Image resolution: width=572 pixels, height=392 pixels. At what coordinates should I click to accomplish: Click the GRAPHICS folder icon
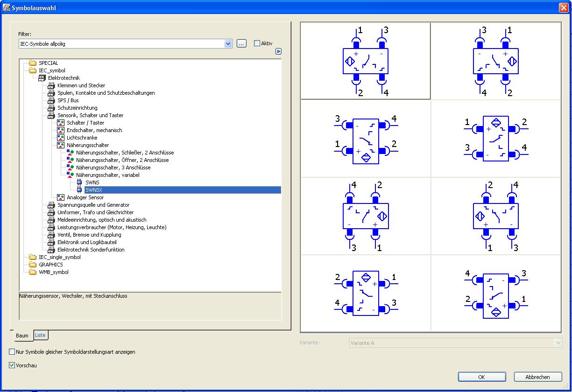click(32, 265)
